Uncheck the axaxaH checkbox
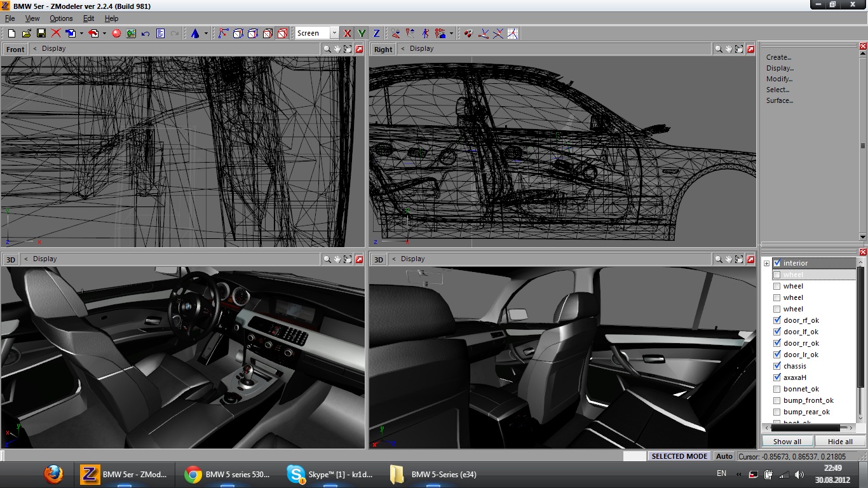868x488 pixels. [x=776, y=377]
